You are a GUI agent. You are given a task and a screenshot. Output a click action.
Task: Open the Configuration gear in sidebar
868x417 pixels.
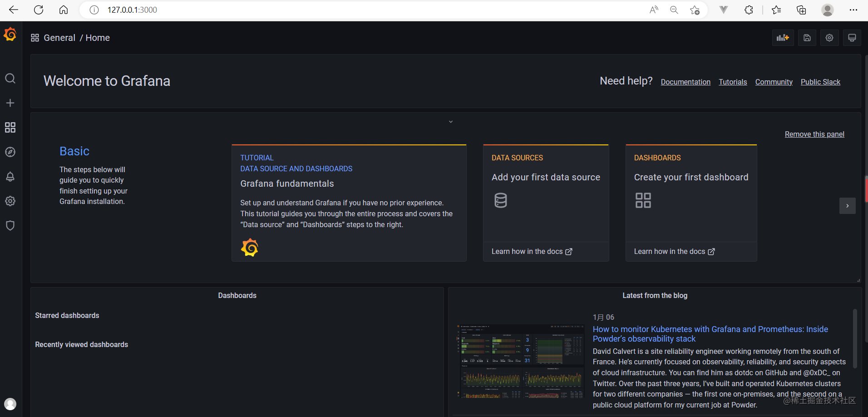10,201
